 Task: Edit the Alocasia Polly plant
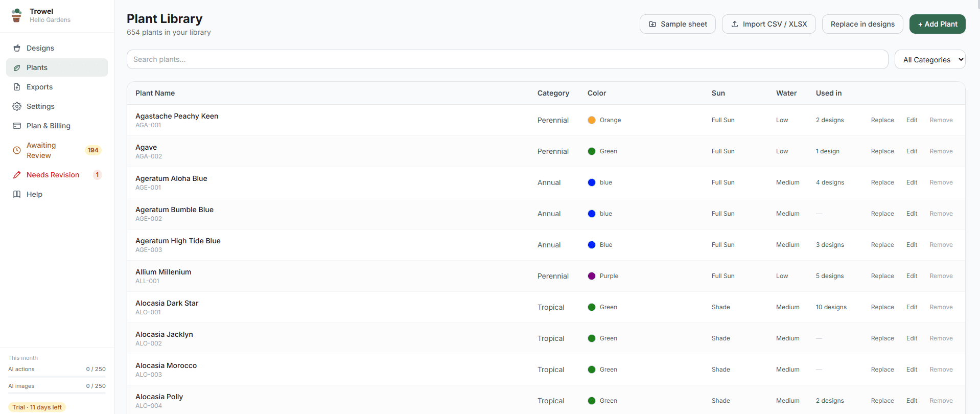[x=912, y=401]
